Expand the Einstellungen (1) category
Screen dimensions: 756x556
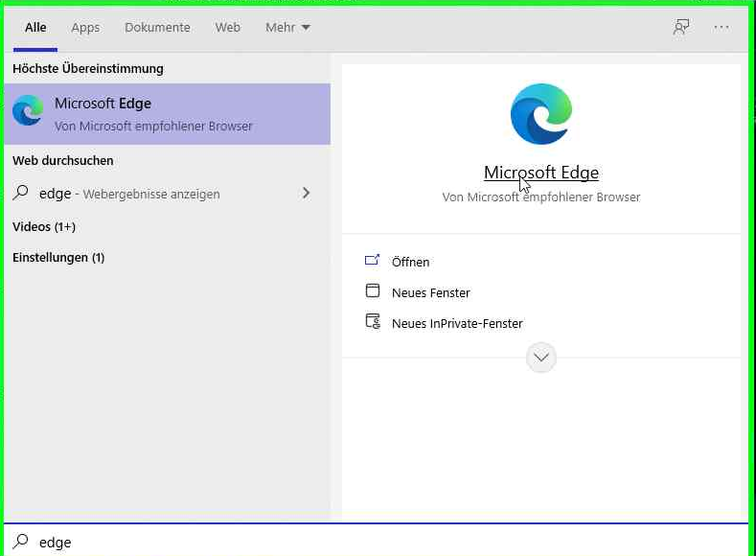click(58, 258)
